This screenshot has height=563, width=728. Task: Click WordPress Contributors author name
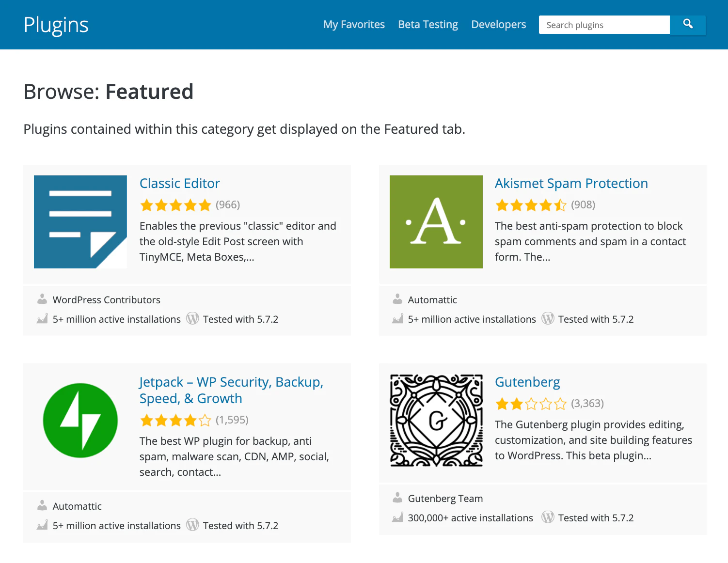click(x=107, y=300)
